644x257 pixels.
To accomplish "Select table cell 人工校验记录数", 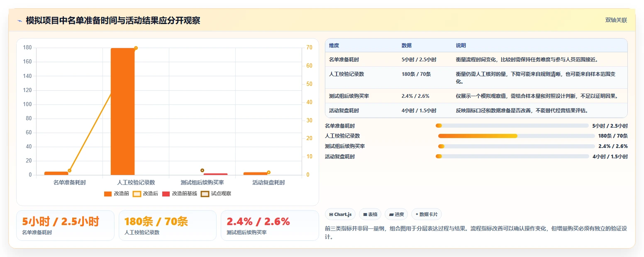I will coord(346,74).
